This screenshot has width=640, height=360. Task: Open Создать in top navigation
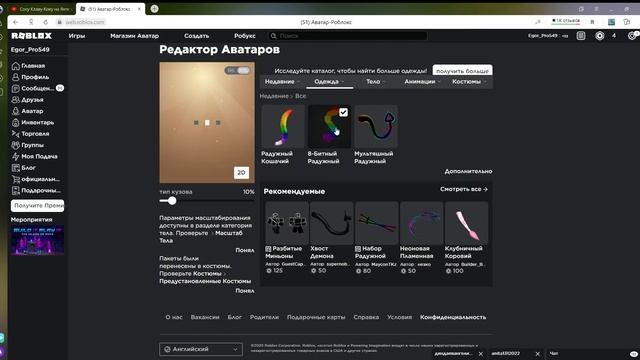click(x=196, y=36)
